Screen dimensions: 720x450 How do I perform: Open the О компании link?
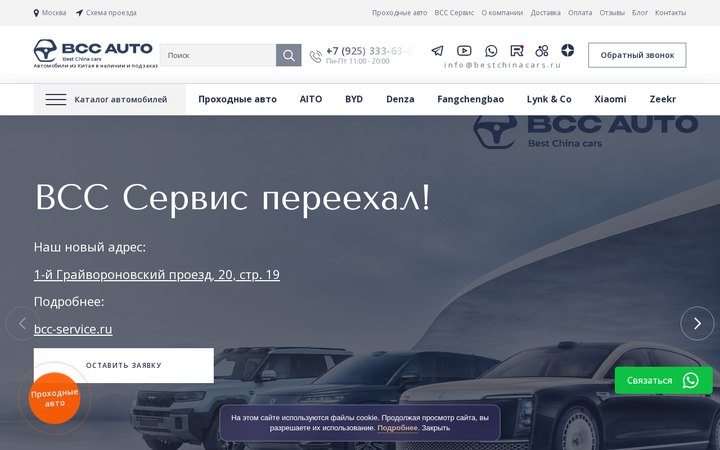pos(502,13)
